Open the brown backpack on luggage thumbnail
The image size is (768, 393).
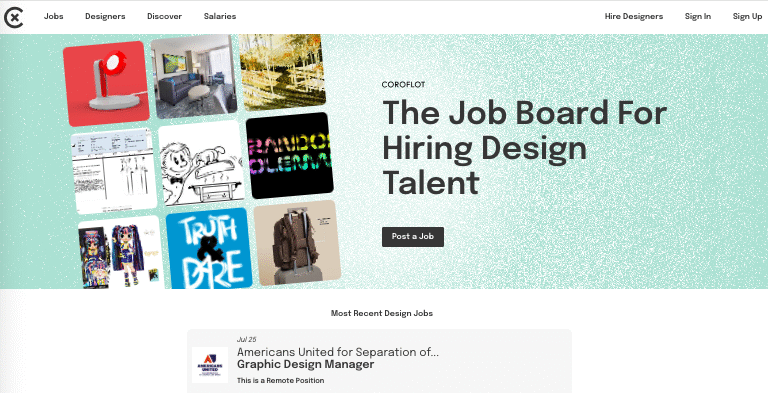point(297,243)
